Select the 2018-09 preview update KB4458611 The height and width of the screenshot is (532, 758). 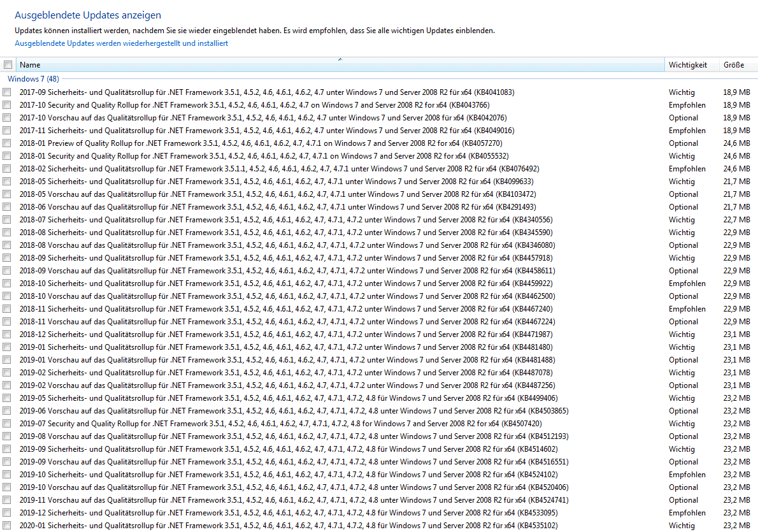coord(287,271)
